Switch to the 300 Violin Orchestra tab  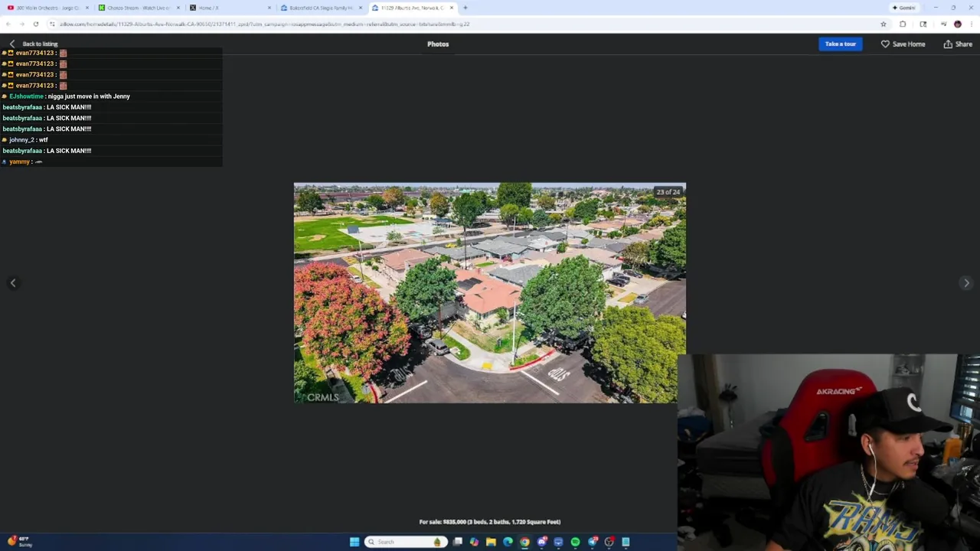click(47, 8)
